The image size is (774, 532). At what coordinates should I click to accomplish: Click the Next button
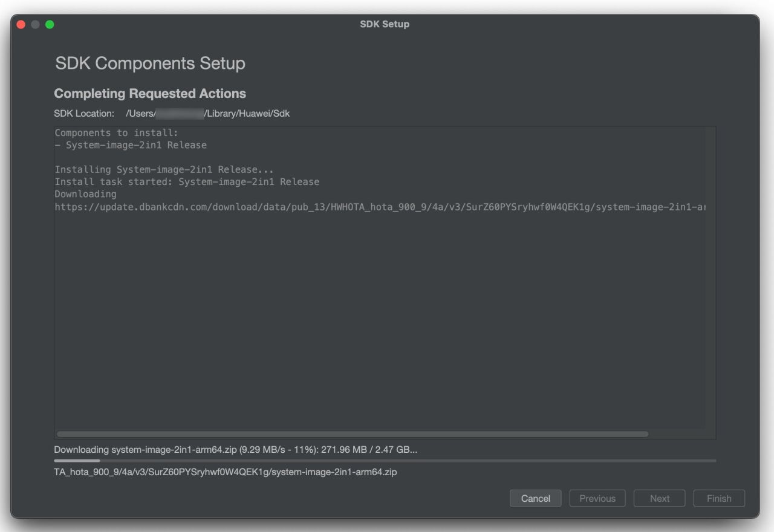[x=659, y=499]
